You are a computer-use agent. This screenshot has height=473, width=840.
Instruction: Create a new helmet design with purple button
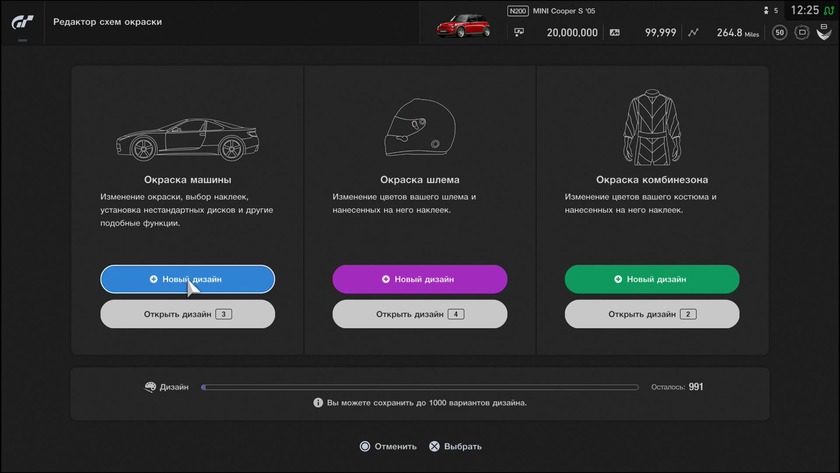point(419,279)
